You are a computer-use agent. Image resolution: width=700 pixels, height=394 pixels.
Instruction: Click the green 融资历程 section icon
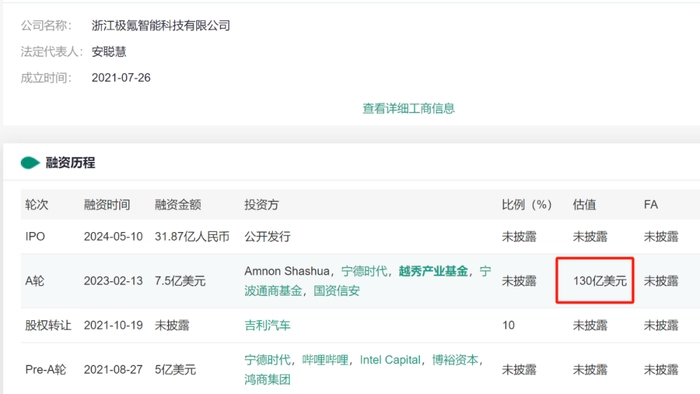[30, 163]
